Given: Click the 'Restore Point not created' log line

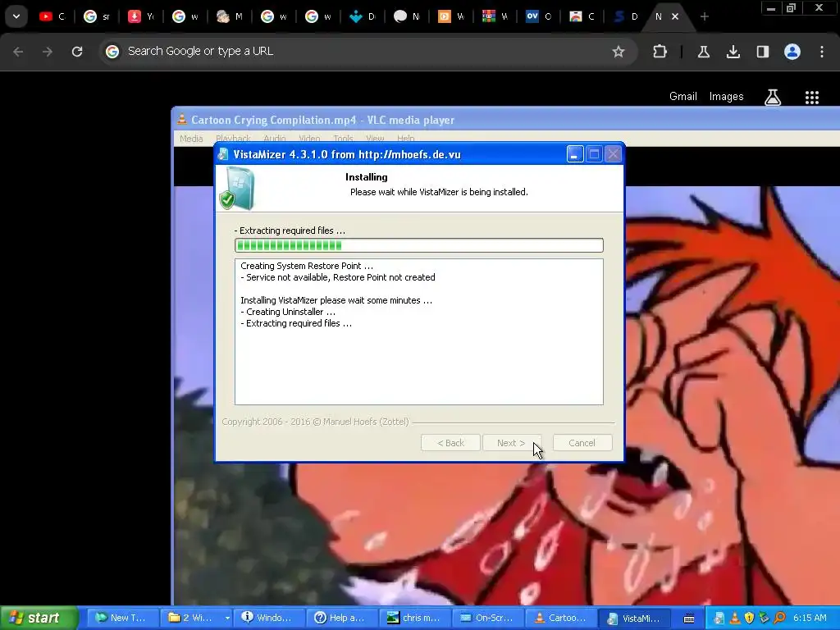Looking at the screenshot, I should click(338, 277).
